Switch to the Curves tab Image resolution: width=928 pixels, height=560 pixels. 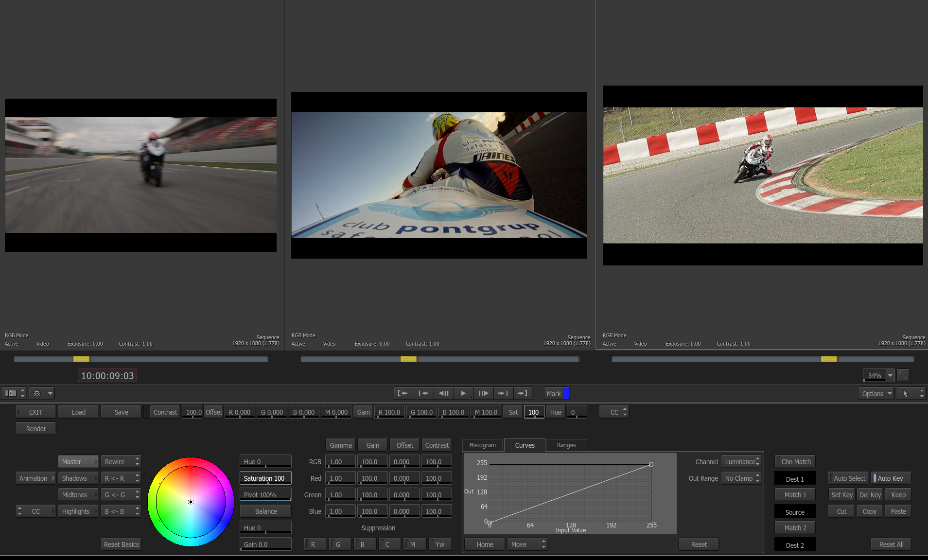pyautogui.click(x=525, y=445)
